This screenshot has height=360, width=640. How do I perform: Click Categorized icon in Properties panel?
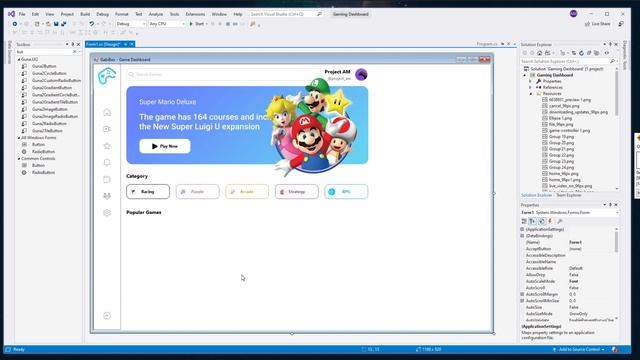point(524,221)
